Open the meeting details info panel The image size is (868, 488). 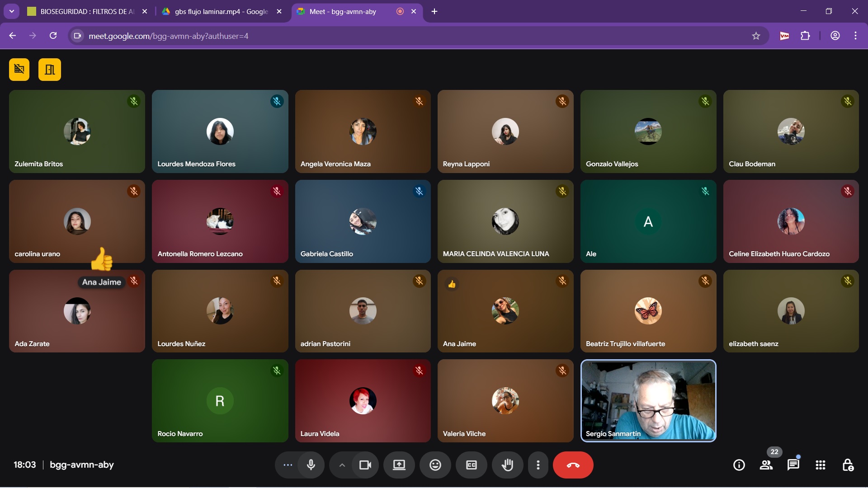(739, 465)
